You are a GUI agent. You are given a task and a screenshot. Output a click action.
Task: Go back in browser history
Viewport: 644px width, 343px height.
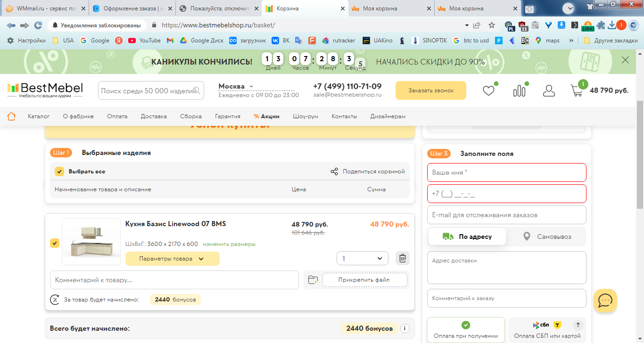[11, 25]
